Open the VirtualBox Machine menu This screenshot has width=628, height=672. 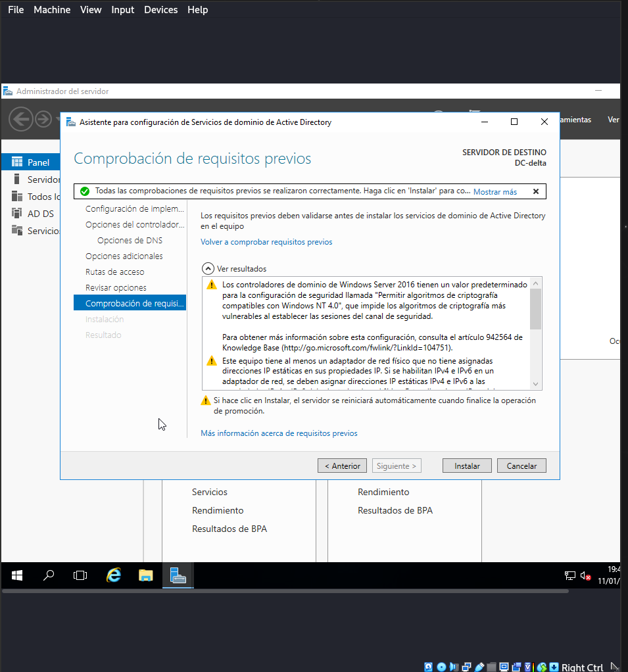tap(52, 9)
